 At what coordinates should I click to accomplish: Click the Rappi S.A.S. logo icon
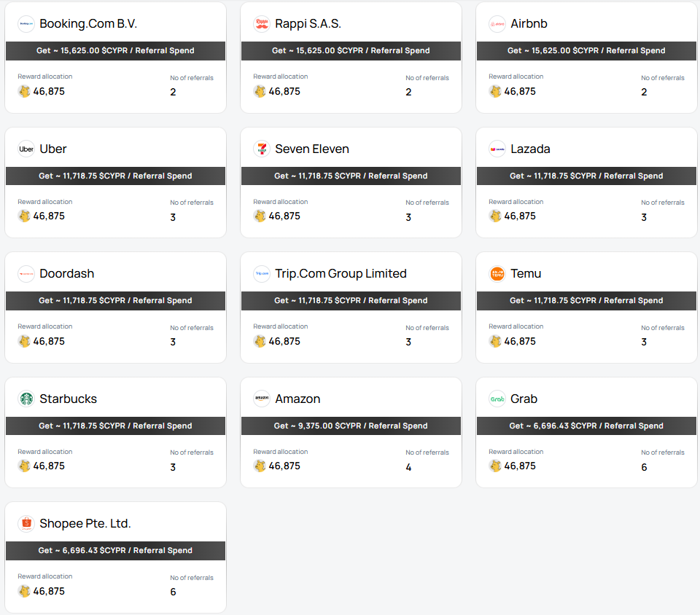point(262,24)
